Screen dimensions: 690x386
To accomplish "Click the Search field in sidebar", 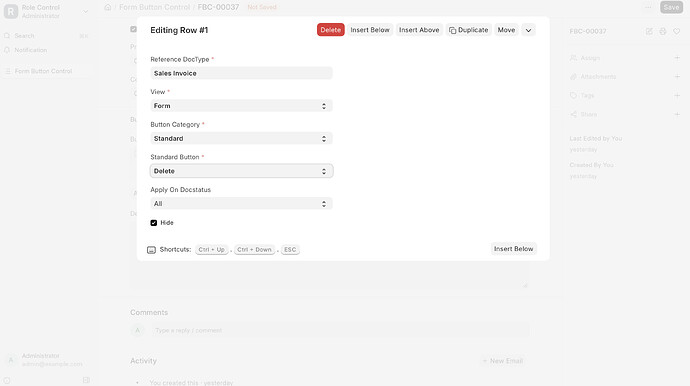I will pyautogui.click(x=46, y=36).
